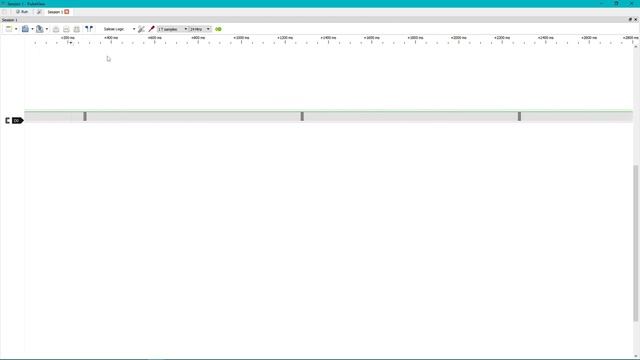Image resolution: width=640 pixels, height=360 pixels.
Task: Click the D0 channel label
Action: [17, 120]
